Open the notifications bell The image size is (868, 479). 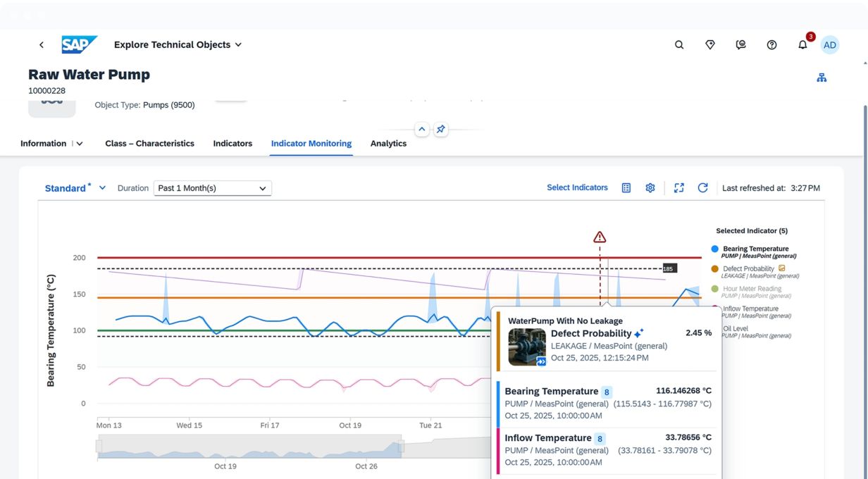802,45
